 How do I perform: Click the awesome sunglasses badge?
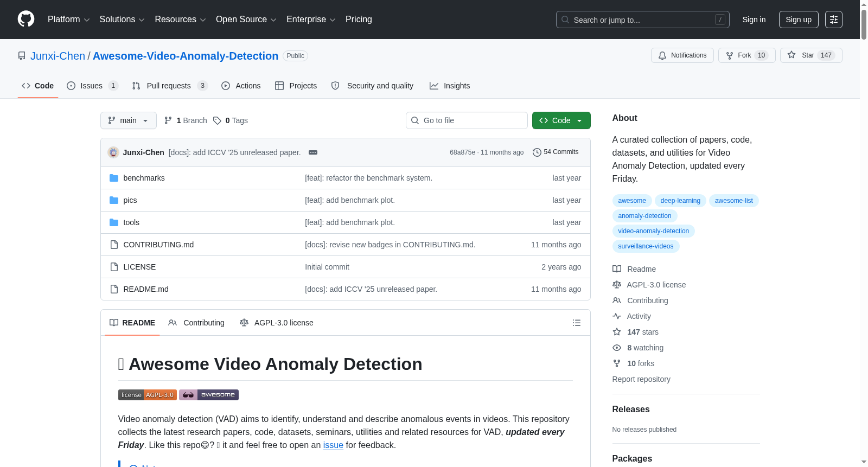coord(209,395)
